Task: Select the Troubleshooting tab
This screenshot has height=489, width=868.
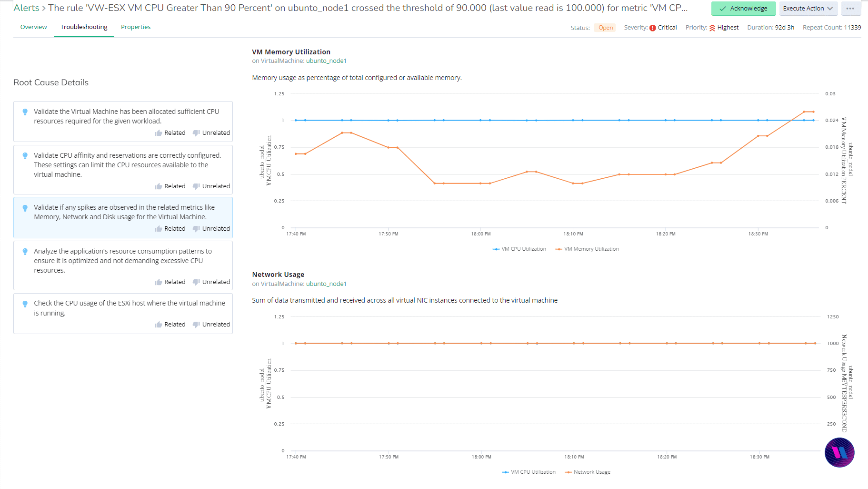Action: tap(84, 27)
